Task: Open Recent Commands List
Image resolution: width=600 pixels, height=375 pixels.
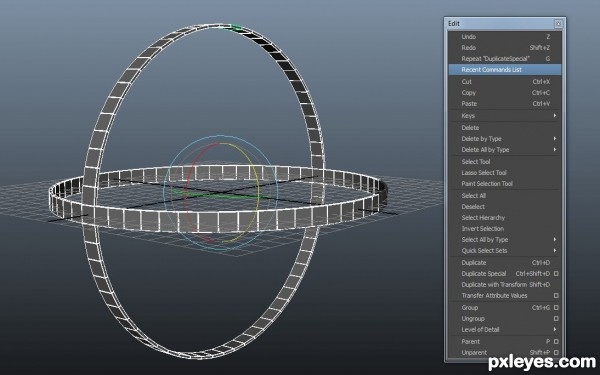Action: click(x=505, y=70)
